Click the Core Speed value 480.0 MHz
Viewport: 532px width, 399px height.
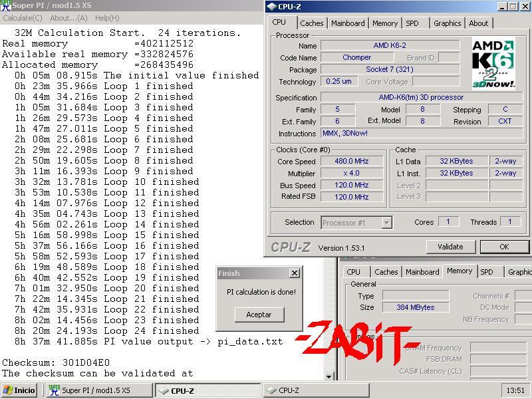tap(352, 161)
